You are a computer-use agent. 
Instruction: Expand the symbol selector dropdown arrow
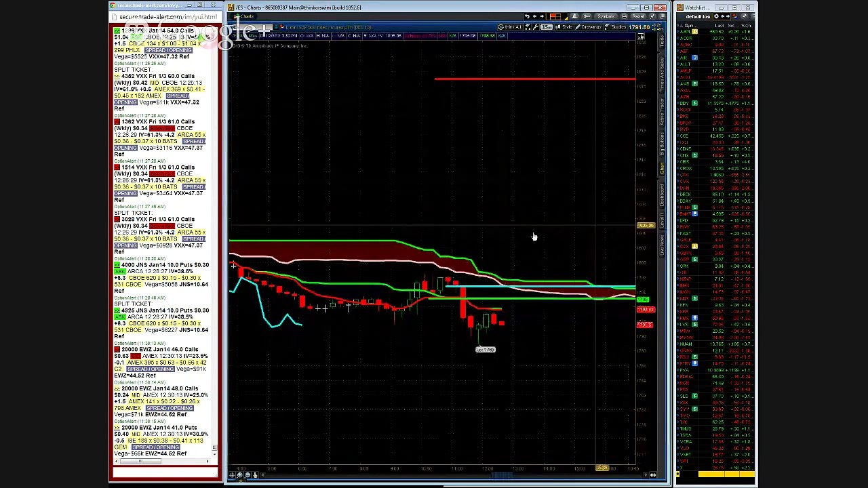tap(276, 27)
